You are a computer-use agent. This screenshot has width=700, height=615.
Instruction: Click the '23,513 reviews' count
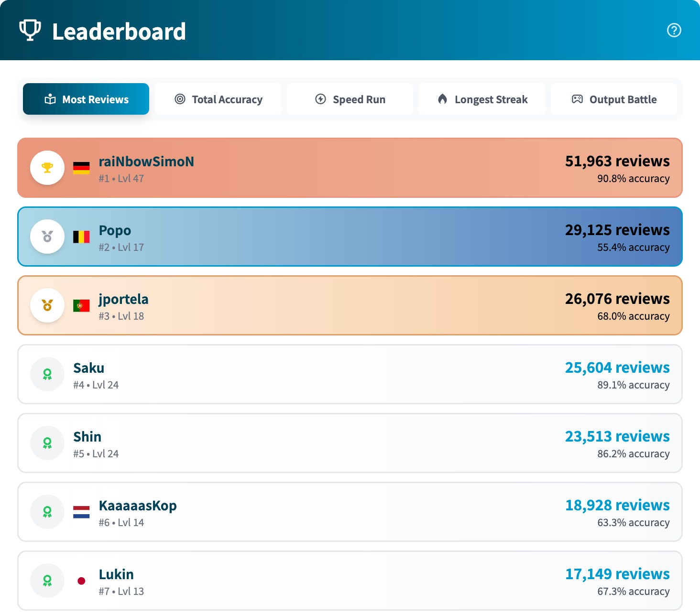(617, 436)
